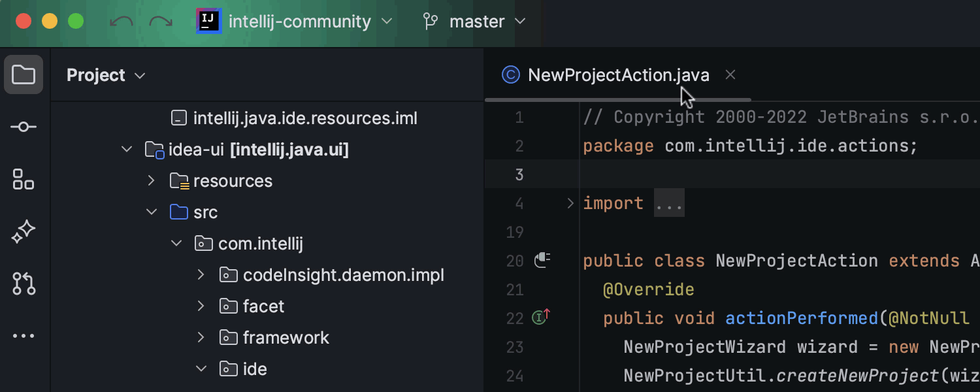980x392 pixels.
Task: Click the Undo arrow in the title bar
Action: pos(121,22)
